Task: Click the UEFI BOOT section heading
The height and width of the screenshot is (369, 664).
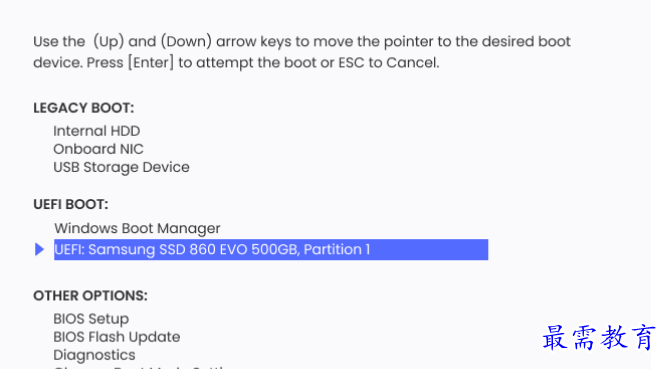Action: [x=71, y=205]
